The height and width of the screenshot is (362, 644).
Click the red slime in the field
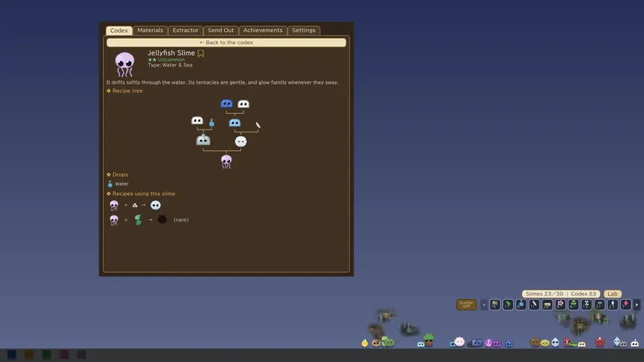coord(600,342)
